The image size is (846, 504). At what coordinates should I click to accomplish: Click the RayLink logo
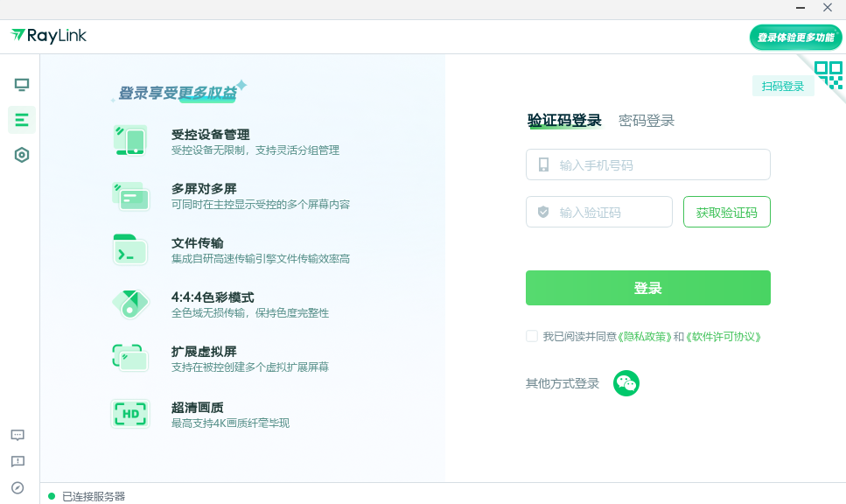48,36
